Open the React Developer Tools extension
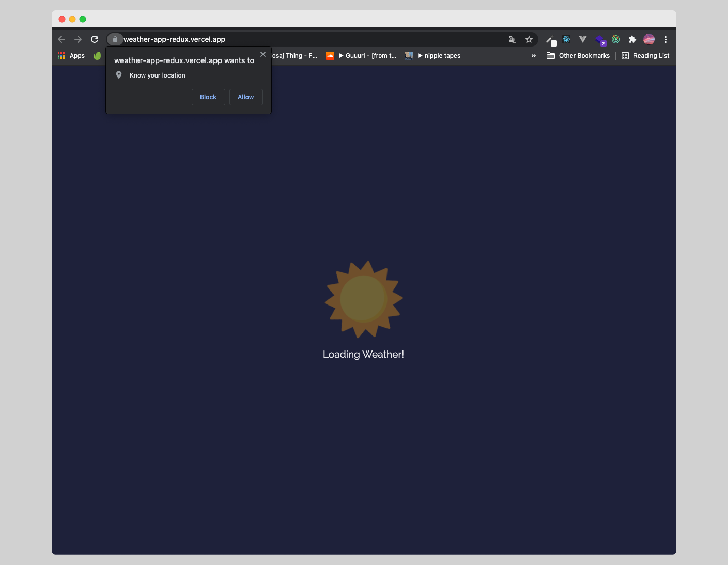 coord(566,39)
